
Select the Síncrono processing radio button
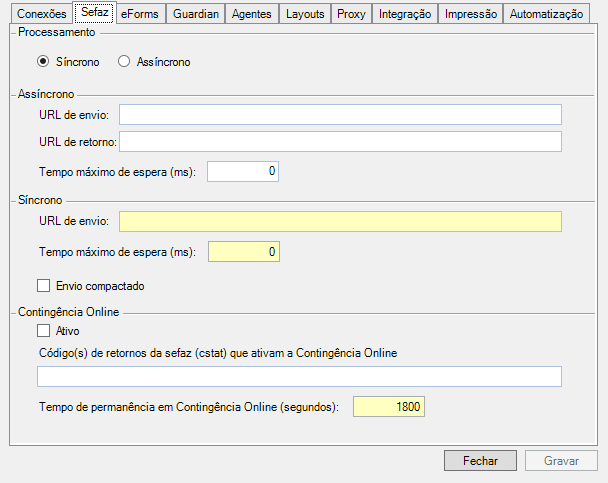(43, 62)
